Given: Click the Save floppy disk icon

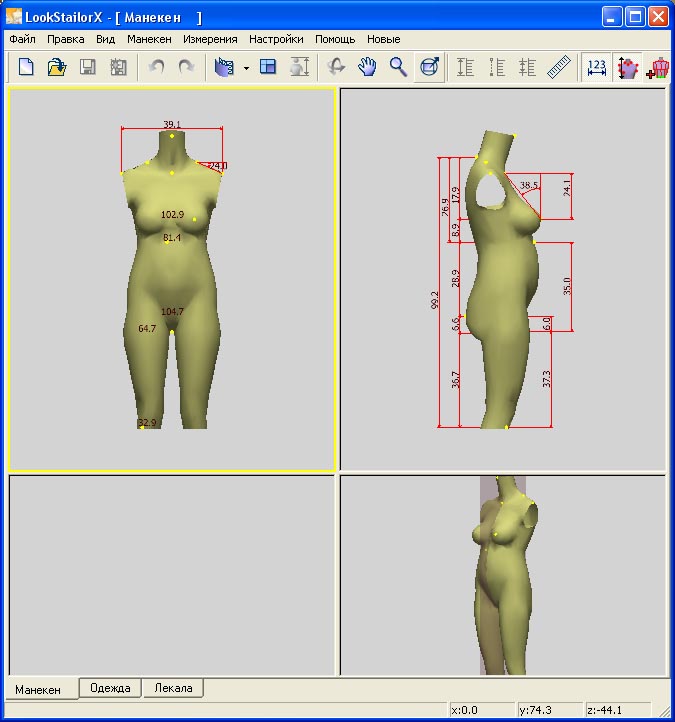Looking at the screenshot, I should click(x=87, y=67).
